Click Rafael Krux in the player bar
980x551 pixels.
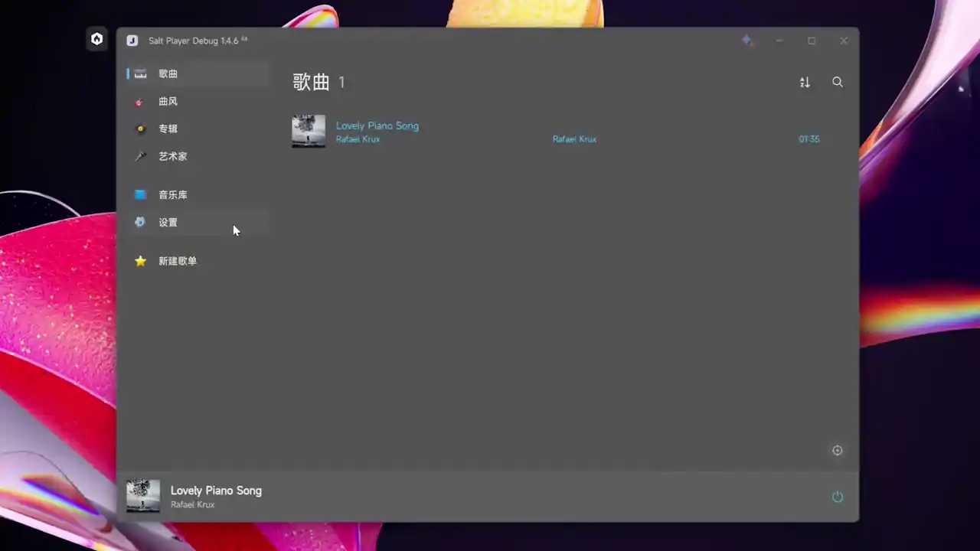(x=192, y=505)
